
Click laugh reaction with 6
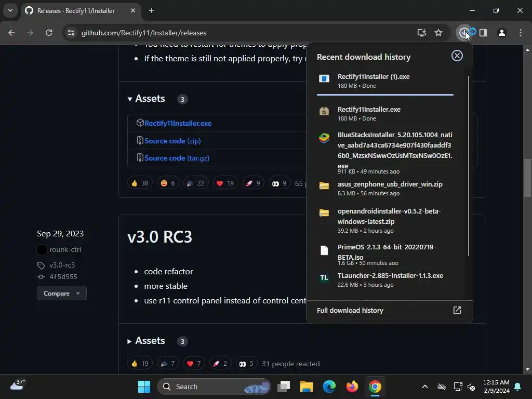tap(168, 183)
